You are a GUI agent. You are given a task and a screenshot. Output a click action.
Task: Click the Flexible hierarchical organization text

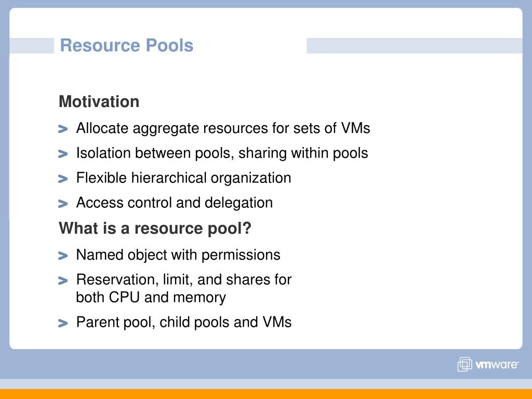tap(183, 178)
